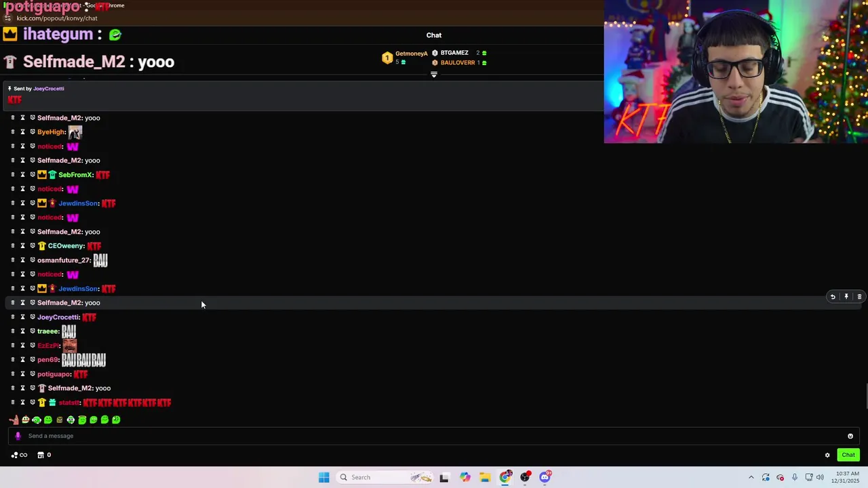The height and width of the screenshot is (488, 868).
Task: Timeout CEOweeny with the hourglass icon
Action: (x=22, y=246)
